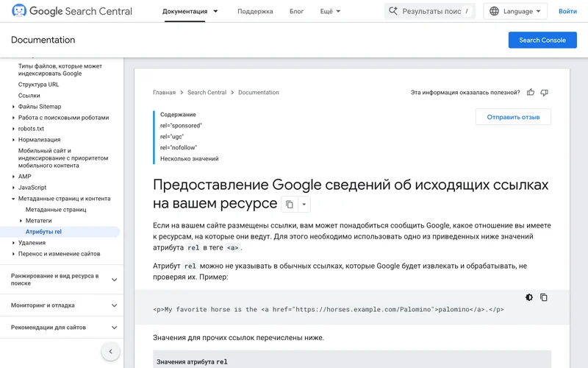Expand Метатеги subsection

tap(21, 221)
